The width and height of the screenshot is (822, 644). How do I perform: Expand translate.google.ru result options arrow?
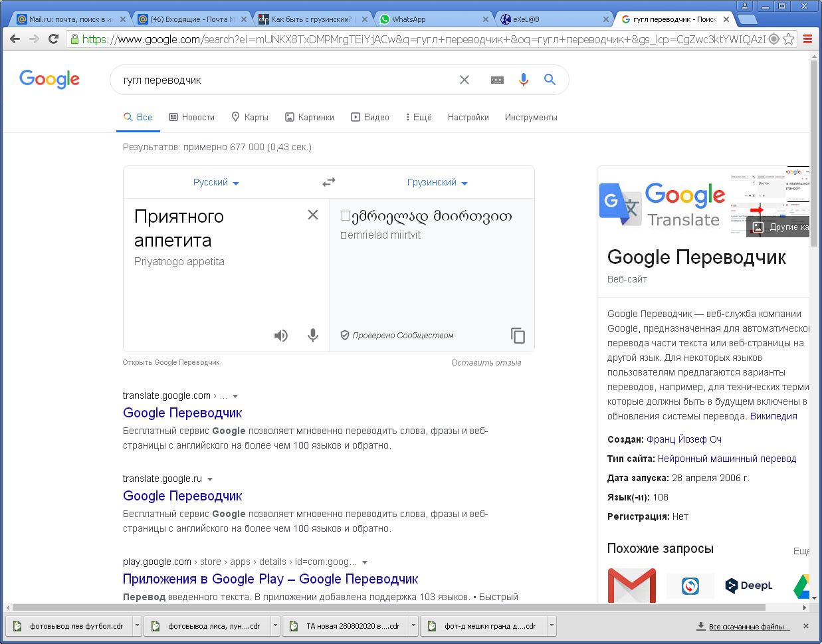210,479
